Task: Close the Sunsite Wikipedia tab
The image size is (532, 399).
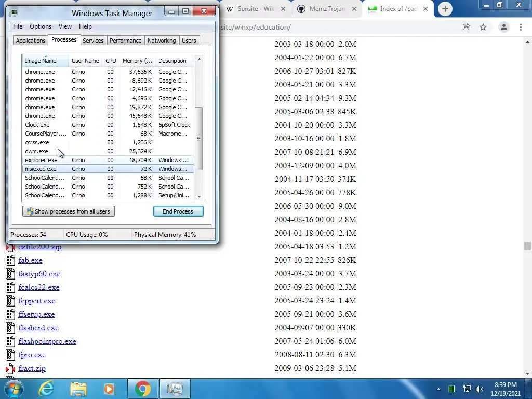Action: pos(283,9)
